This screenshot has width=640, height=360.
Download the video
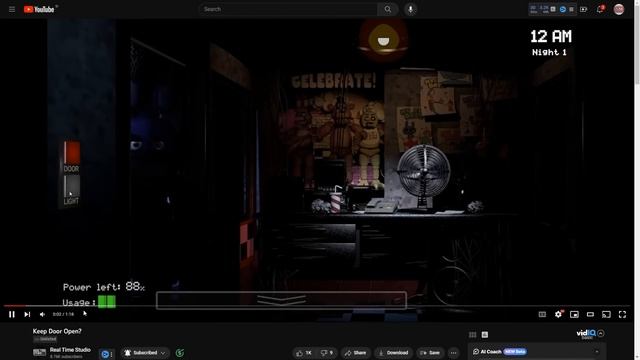(x=393, y=353)
